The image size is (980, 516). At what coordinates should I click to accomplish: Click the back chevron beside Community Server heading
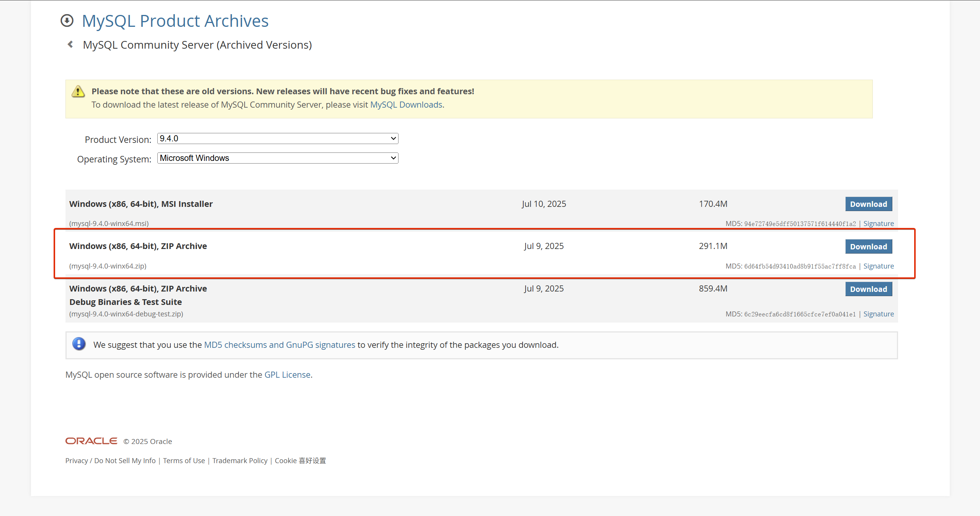point(70,44)
